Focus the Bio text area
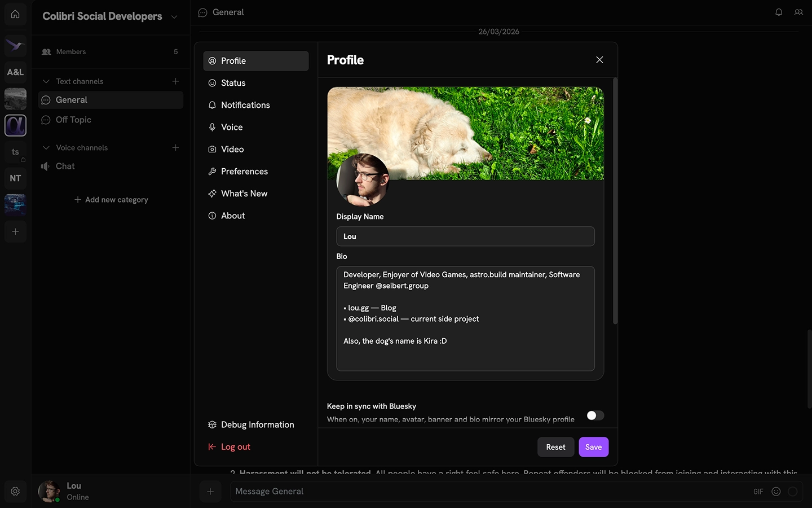Viewport: 812px width, 508px height. tap(465, 318)
